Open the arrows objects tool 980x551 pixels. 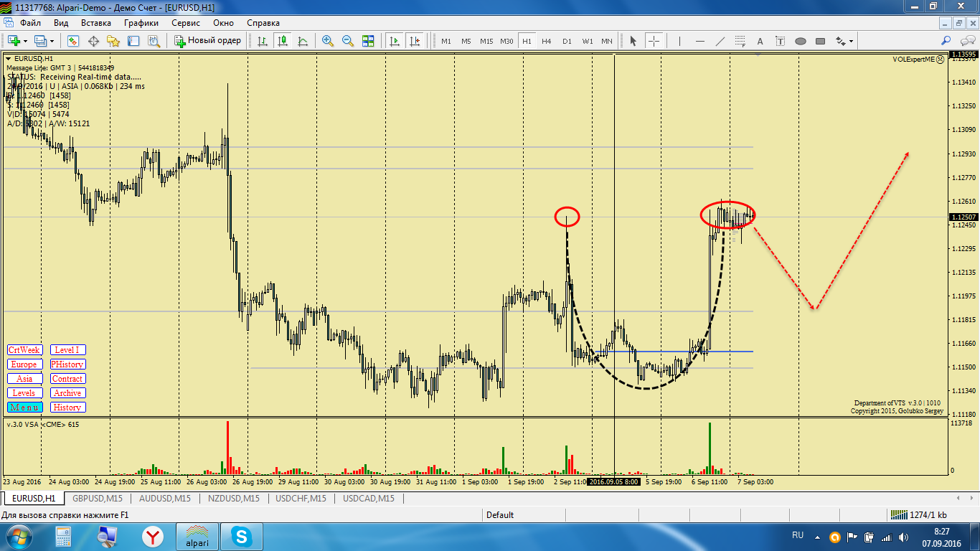(840, 41)
